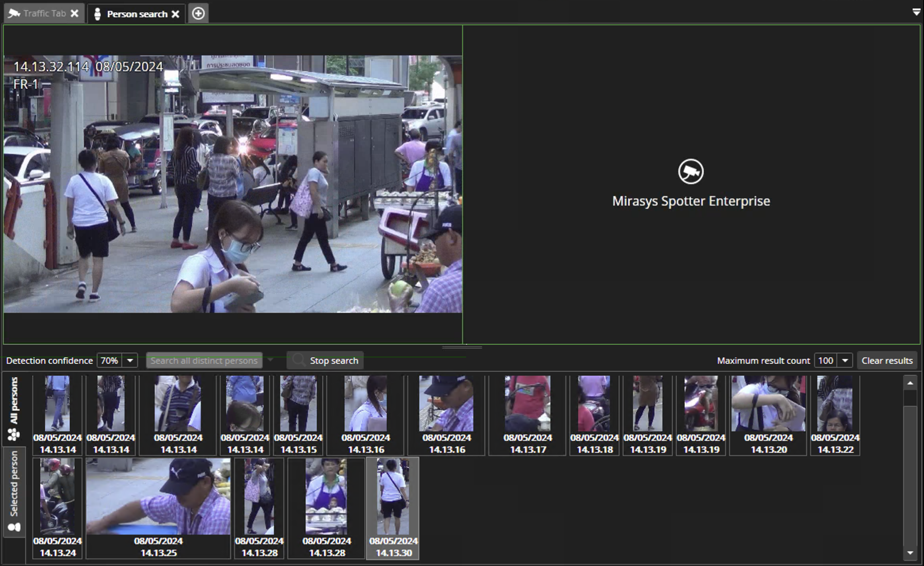Expand the arrow beside Search all distinct persons
The image size is (924, 566).
click(271, 360)
